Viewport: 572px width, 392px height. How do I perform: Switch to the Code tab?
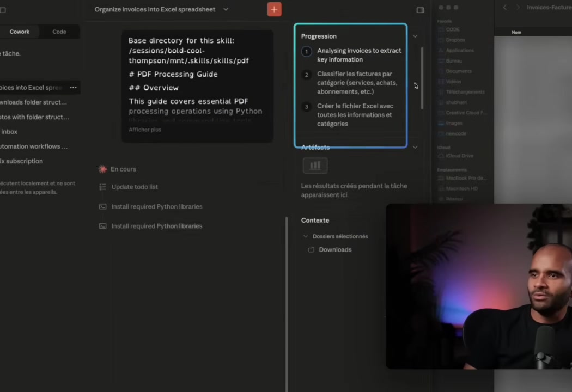tap(59, 32)
